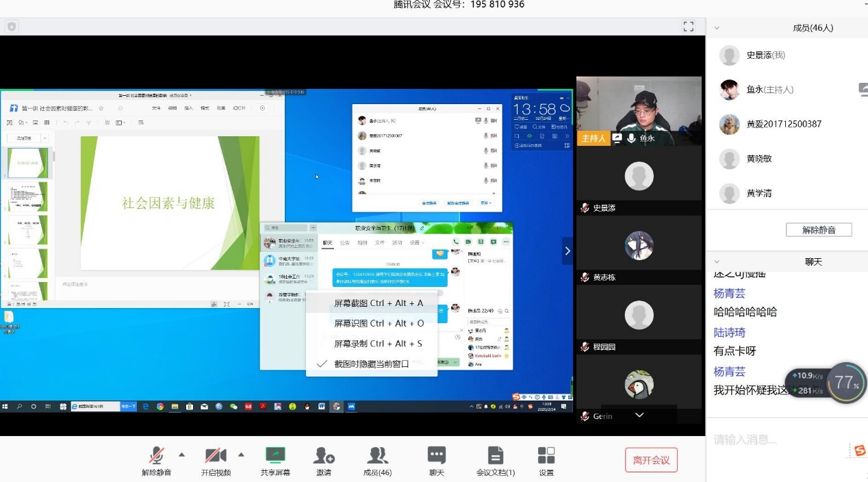Collapse the 成员(46人) panel chevron
868x482 pixels.
(717, 28)
